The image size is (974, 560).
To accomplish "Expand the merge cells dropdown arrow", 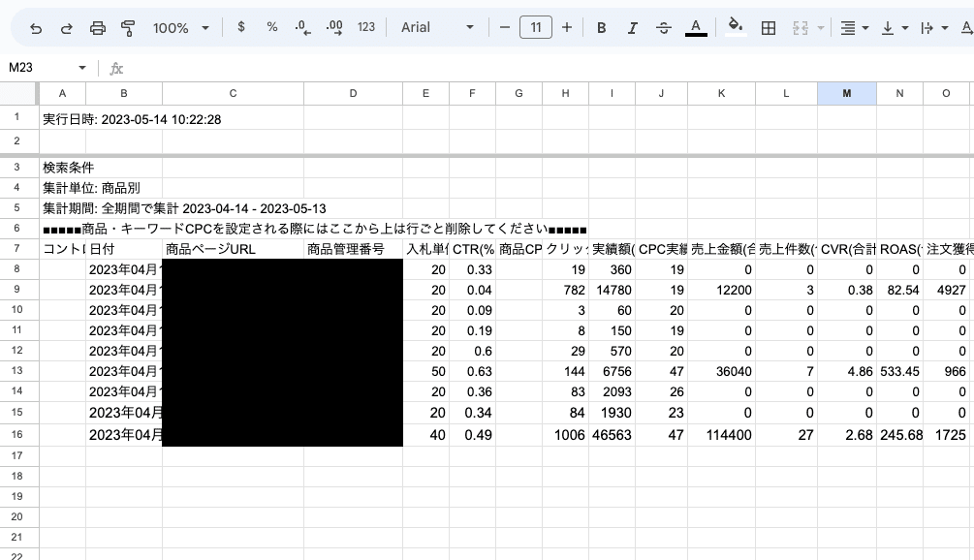I will (821, 28).
